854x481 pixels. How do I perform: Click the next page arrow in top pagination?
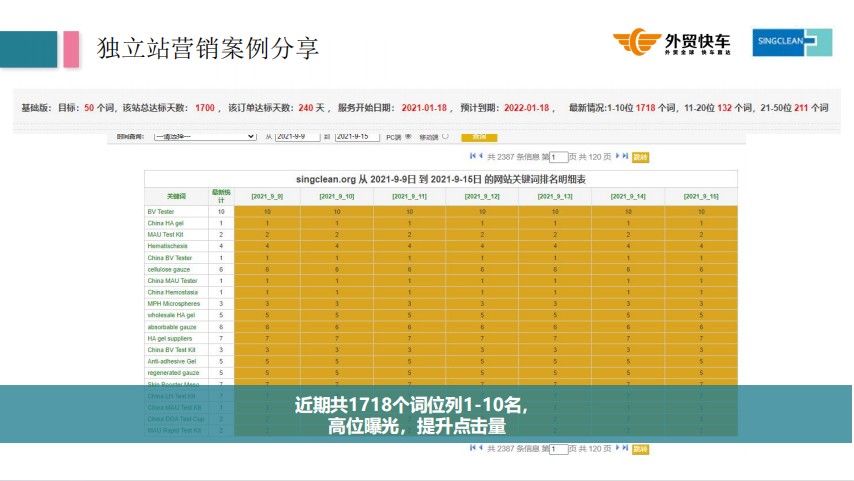click(x=618, y=157)
